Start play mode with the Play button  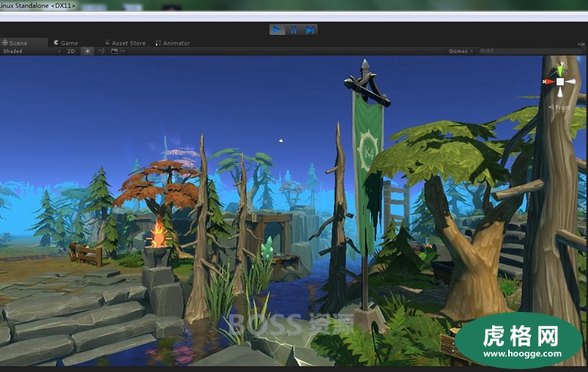coord(277,29)
